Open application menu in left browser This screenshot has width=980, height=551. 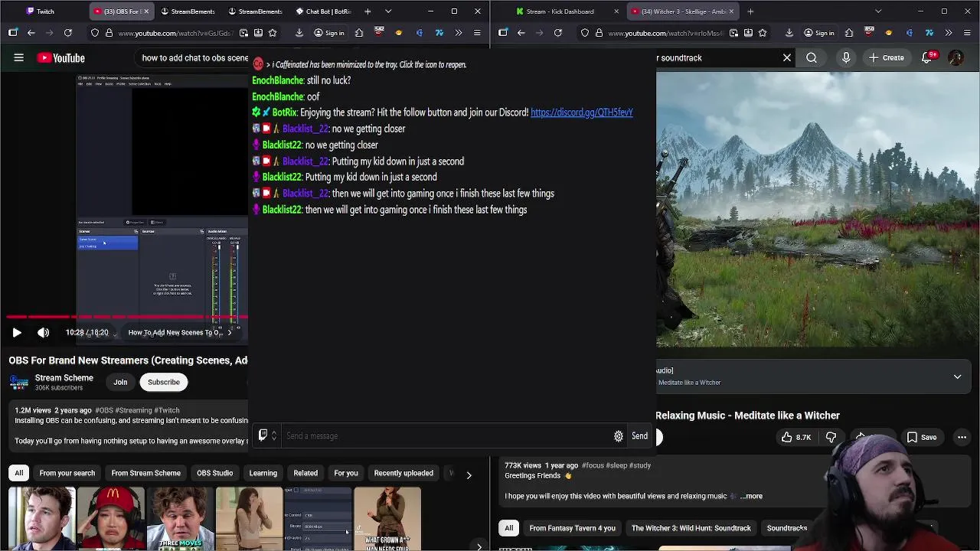point(477,33)
